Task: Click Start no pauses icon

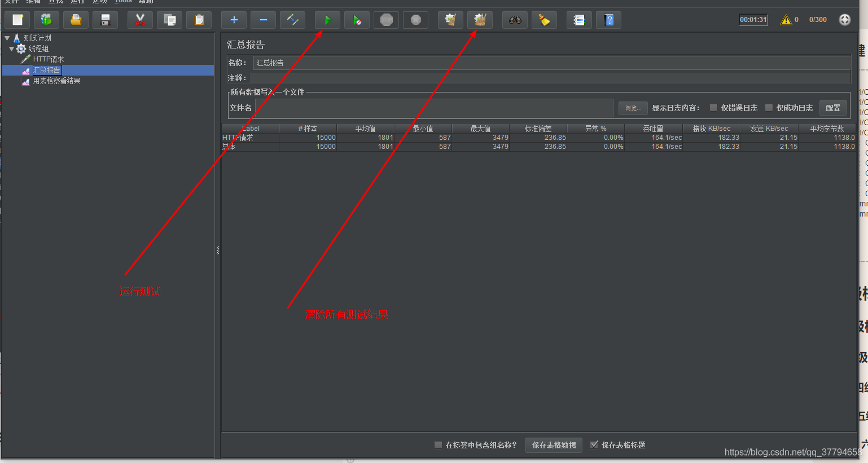Action: click(357, 20)
